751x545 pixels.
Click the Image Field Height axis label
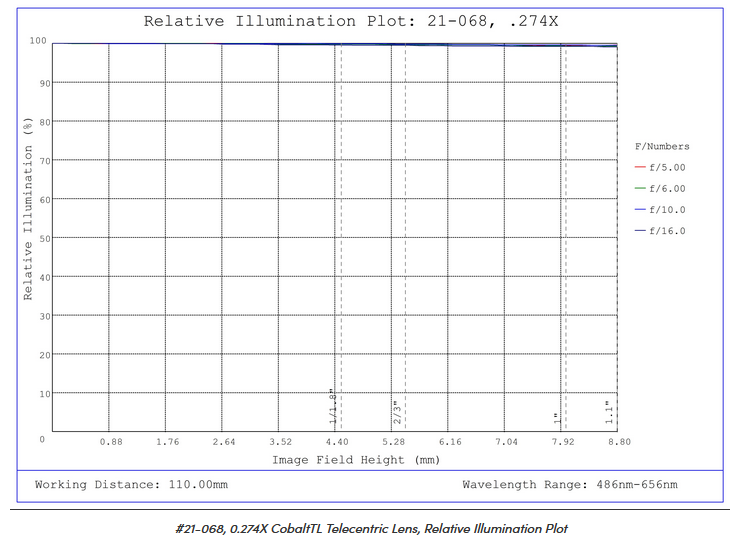point(356,460)
